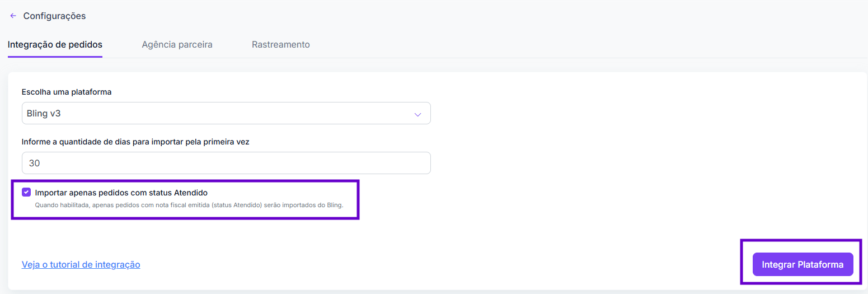Click the Integrar Plataforma button
This screenshot has width=868, height=294.
[x=803, y=264]
